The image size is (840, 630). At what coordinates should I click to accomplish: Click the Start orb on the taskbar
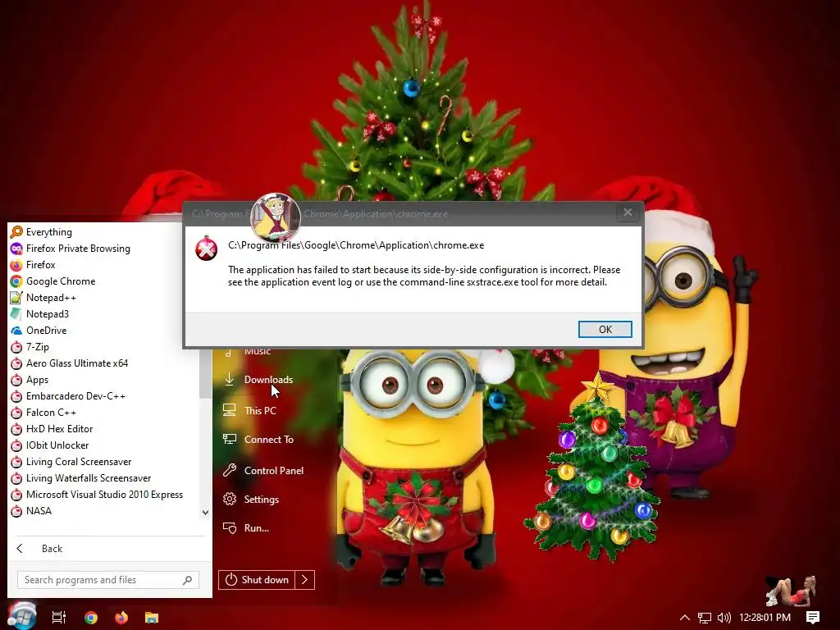coord(22,616)
